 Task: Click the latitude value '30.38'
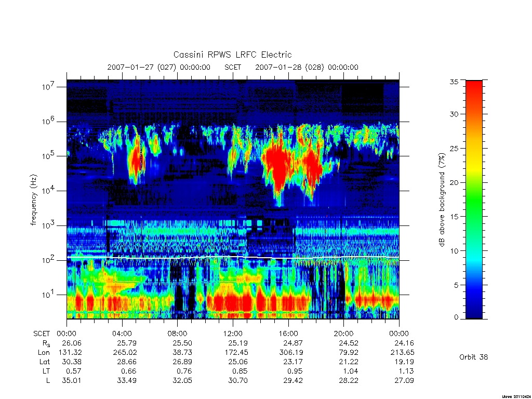(x=72, y=362)
